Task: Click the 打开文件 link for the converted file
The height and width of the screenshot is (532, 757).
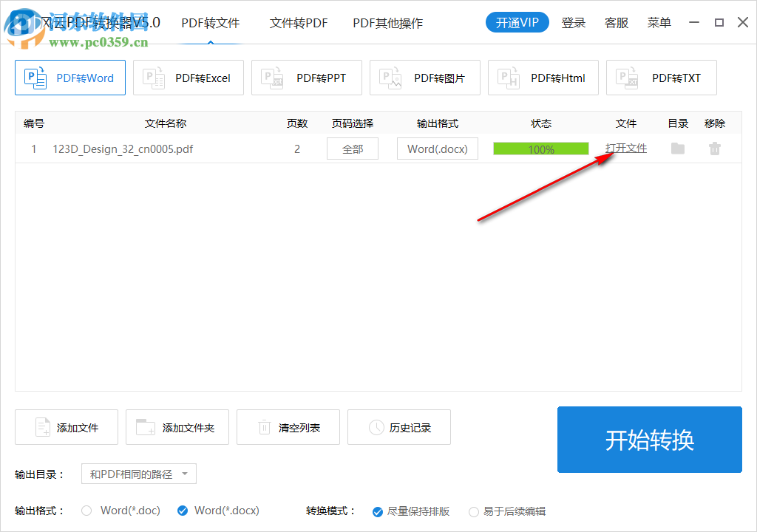Action: pyautogui.click(x=625, y=148)
